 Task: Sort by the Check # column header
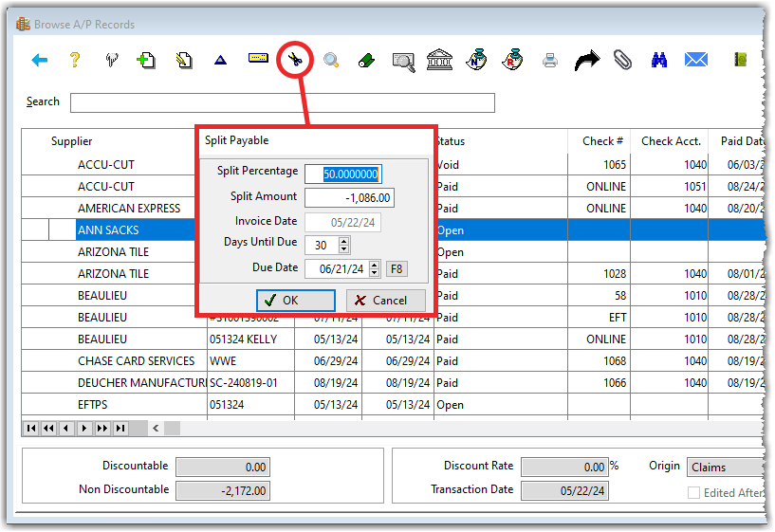pos(602,141)
